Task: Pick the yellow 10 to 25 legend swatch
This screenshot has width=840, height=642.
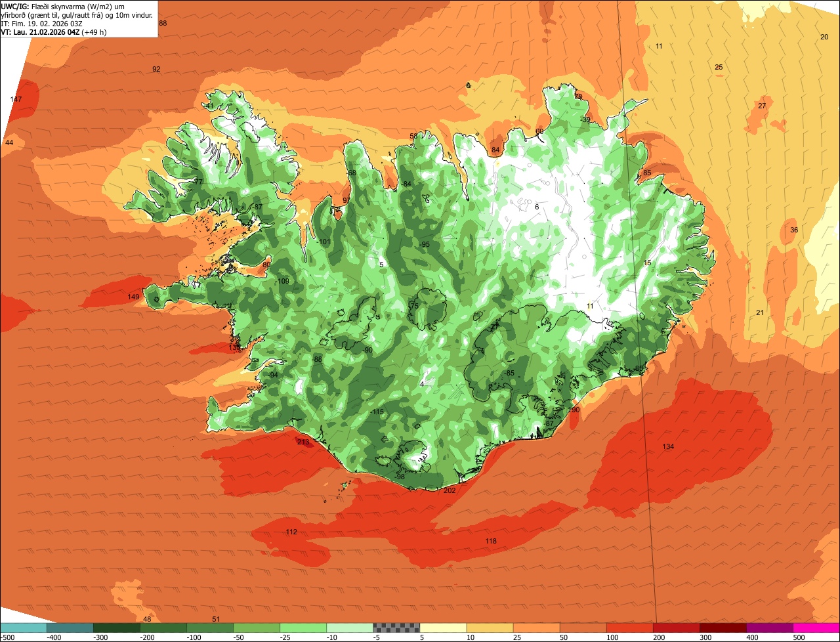Action: [490, 628]
